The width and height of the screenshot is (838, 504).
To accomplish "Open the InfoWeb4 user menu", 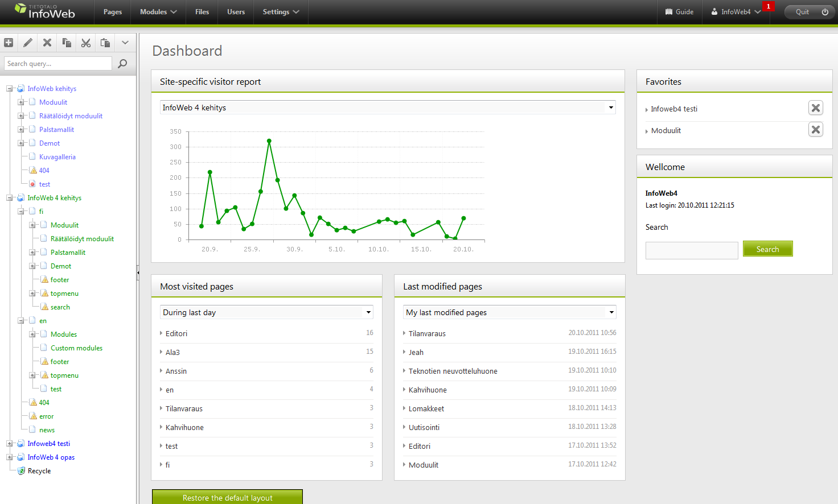I will click(736, 12).
